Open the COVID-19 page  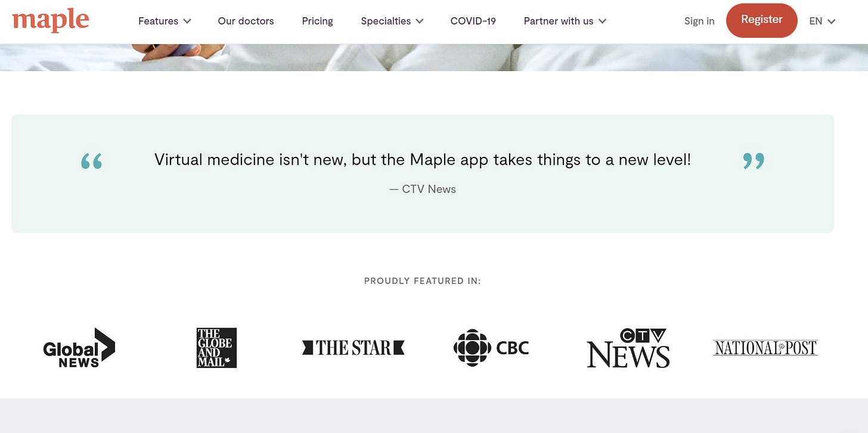click(x=473, y=21)
